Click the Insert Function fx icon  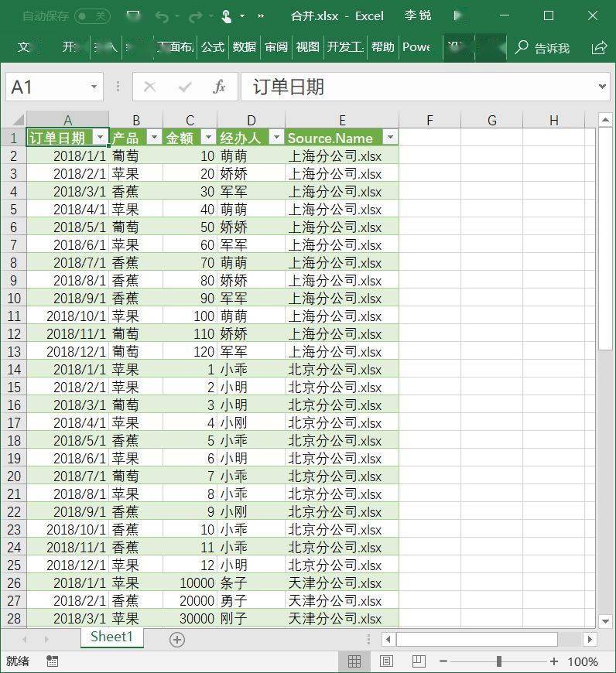(x=219, y=87)
